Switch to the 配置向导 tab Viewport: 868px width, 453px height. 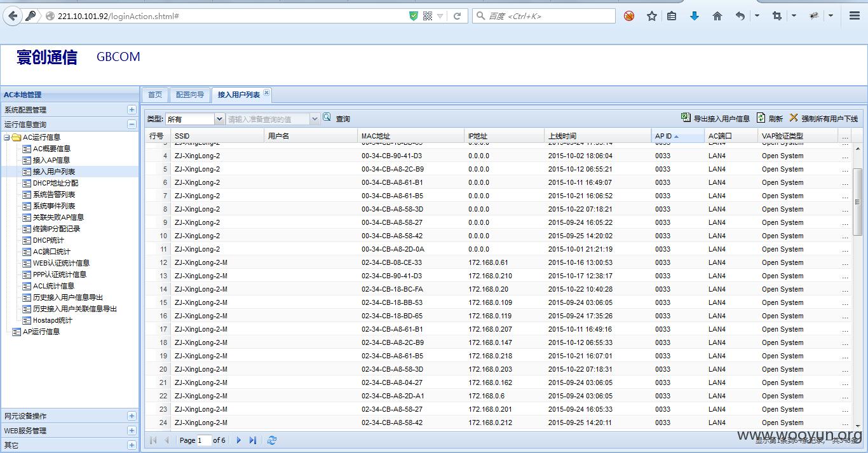(190, 95)
